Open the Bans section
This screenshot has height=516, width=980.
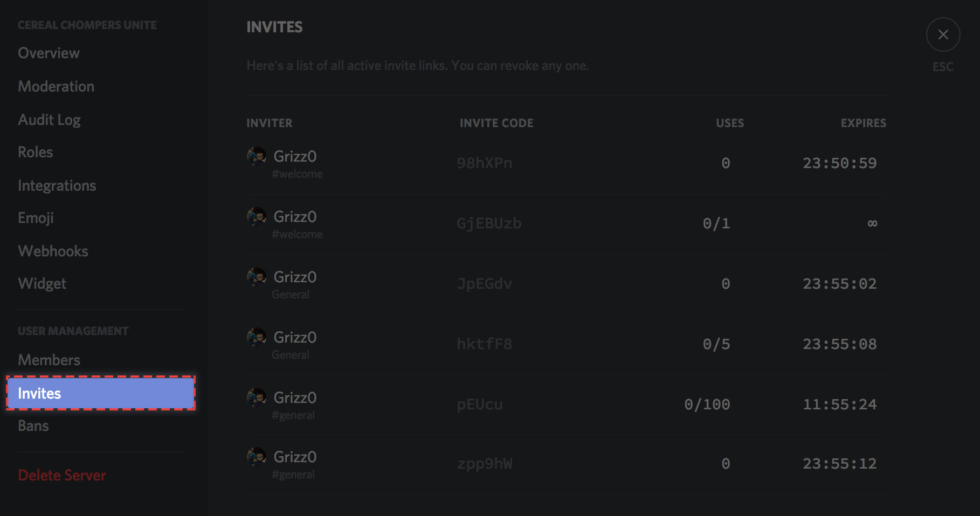point(33,426)
